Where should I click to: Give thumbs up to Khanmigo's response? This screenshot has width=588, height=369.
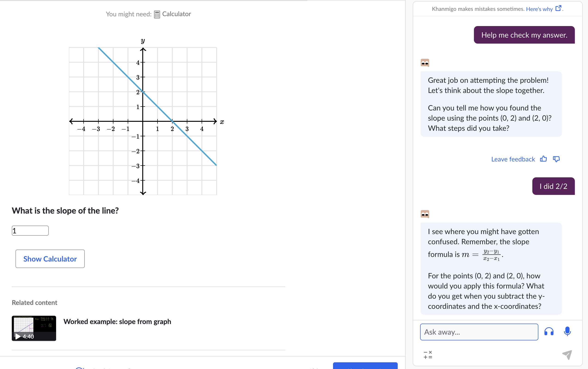(543, 159)
